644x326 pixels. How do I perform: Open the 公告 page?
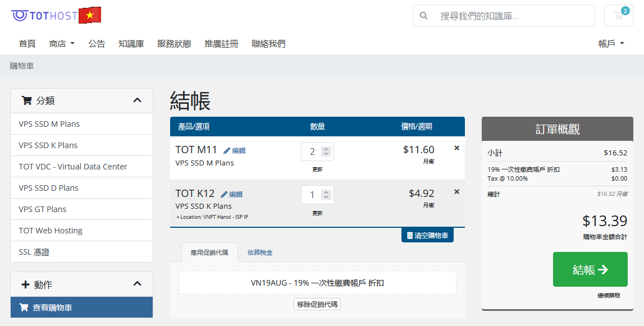pos(97,44)
